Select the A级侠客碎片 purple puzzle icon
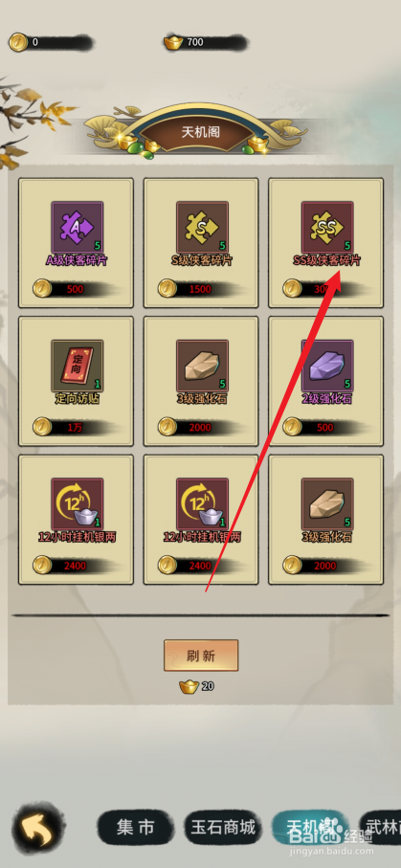Screen dimensions: 401x868 (x=78, y=227)
